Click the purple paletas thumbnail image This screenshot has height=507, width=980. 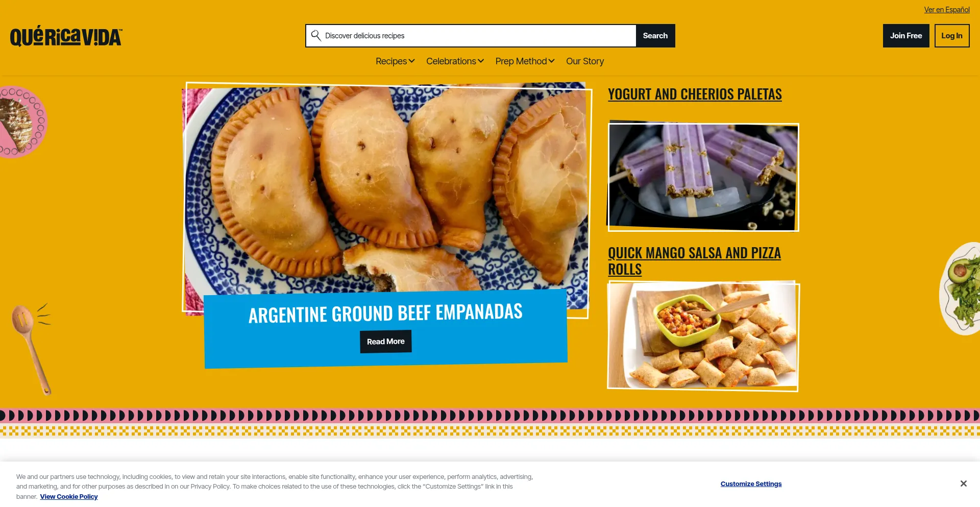tap(703, 177)
